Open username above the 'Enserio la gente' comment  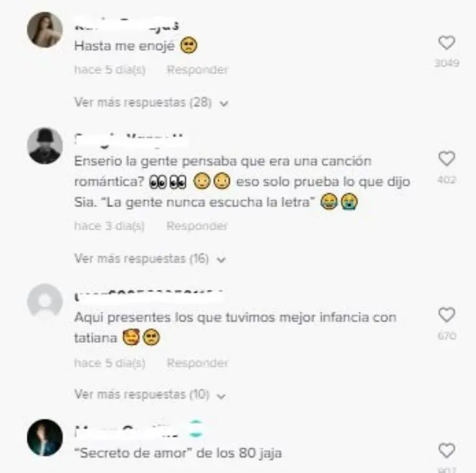point(131,141)
